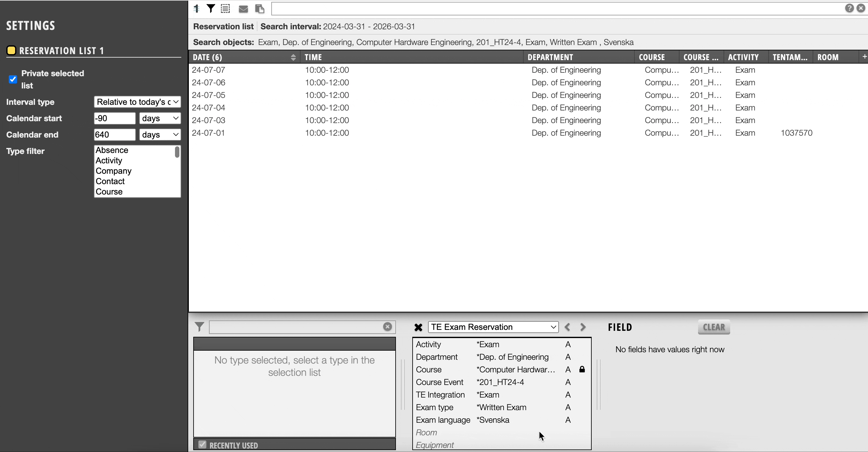868x452 pixels.
Task: Open the TE Exam Reservation dropdown
Action: (493, 327)
